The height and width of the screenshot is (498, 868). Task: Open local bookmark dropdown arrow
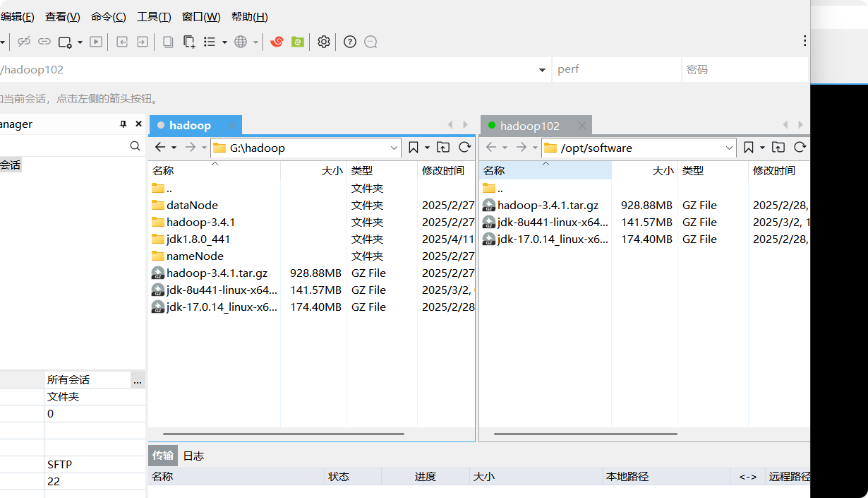(427, 148)
